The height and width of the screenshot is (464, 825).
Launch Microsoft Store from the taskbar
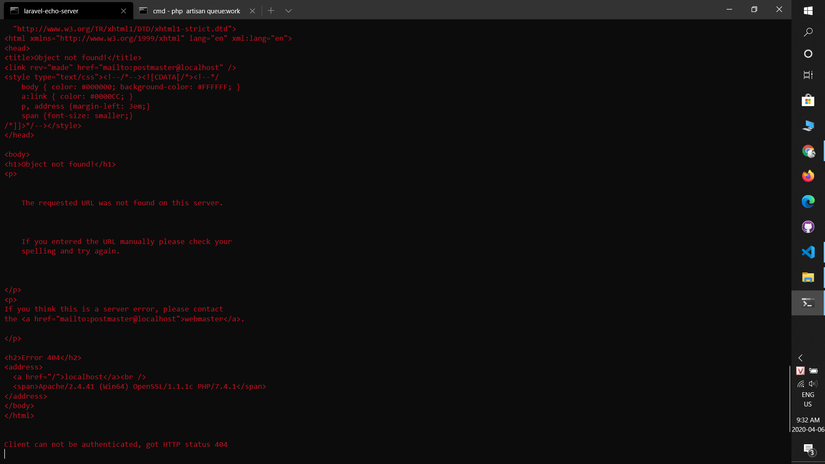[x=808, y=100]
